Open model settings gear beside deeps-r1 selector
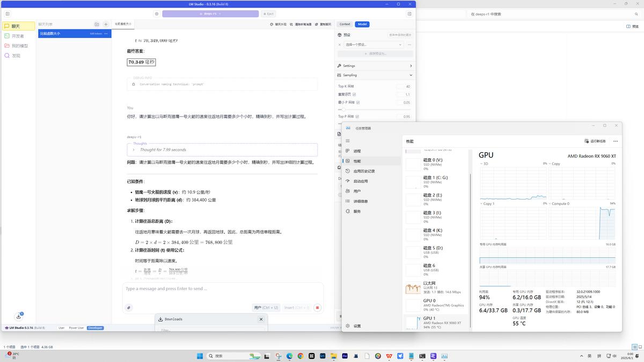Viewport: 644px width, 362px height. pos(157,14)
